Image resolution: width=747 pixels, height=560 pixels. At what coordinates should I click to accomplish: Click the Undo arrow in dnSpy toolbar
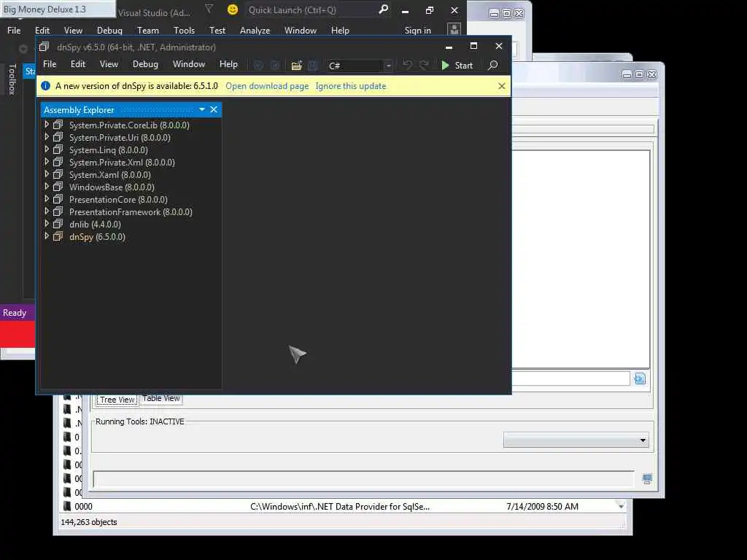click(x=407, y=65)
